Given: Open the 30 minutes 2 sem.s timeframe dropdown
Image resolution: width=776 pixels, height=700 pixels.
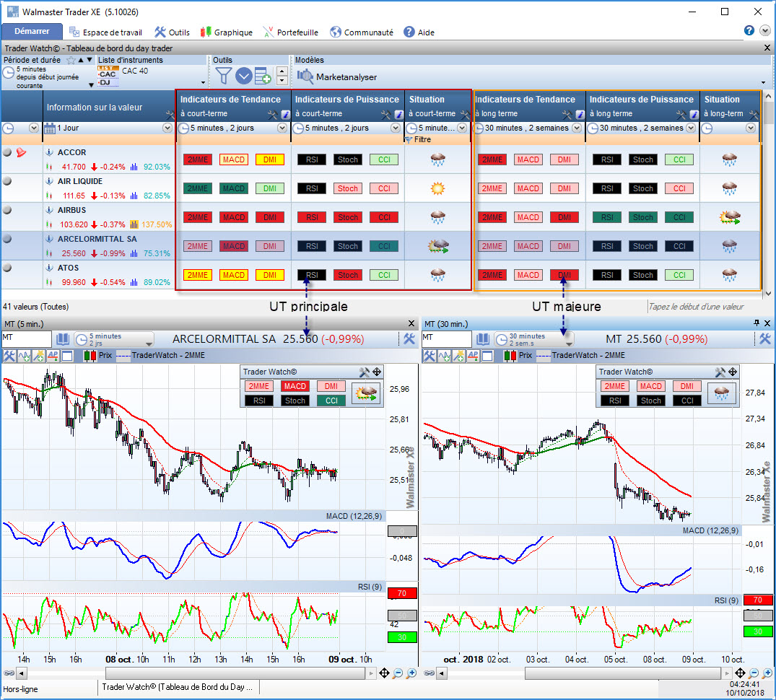Looking at the screenshot, I should (534, 339).
